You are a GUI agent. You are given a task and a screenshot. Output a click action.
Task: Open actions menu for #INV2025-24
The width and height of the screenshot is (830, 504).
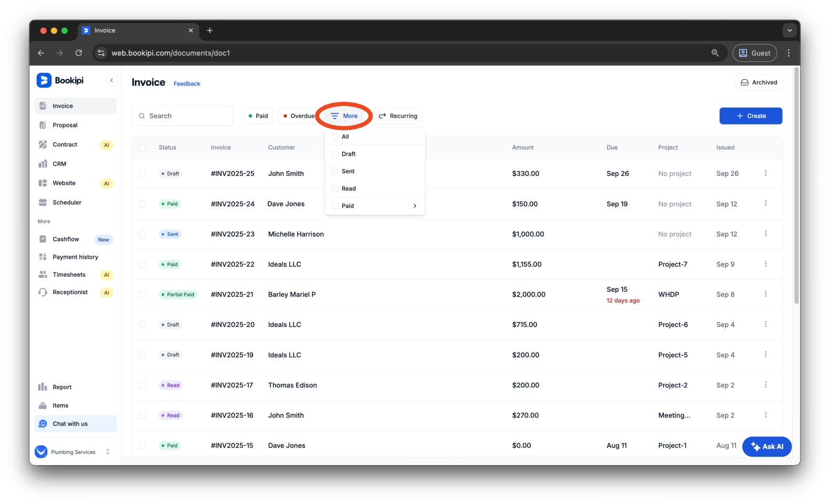(x=765, y=204)
